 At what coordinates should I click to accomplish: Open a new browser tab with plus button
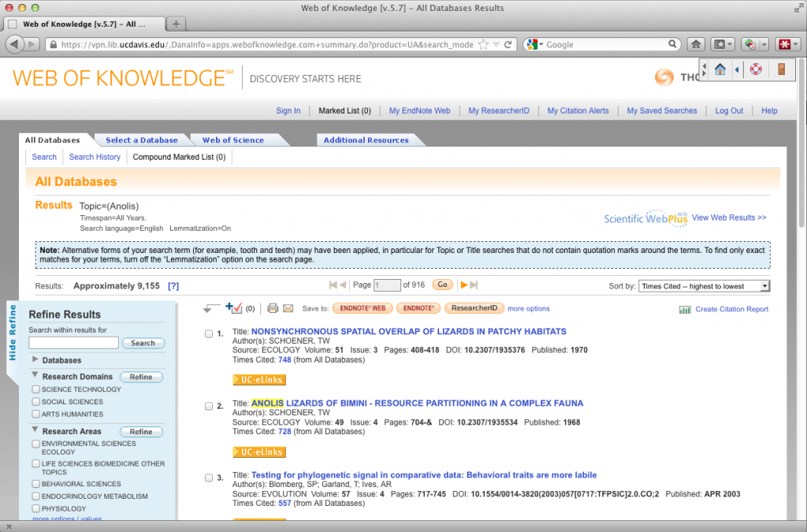pyautogui.click(x=176, y=24)
